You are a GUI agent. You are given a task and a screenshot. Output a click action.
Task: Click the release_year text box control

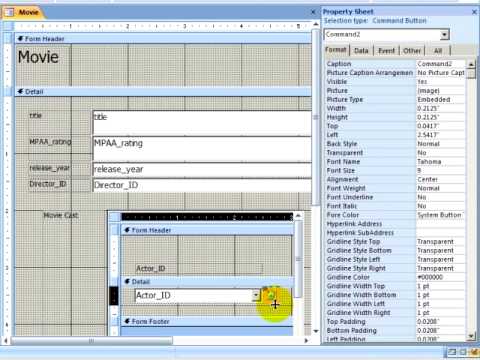coord(202,169)
